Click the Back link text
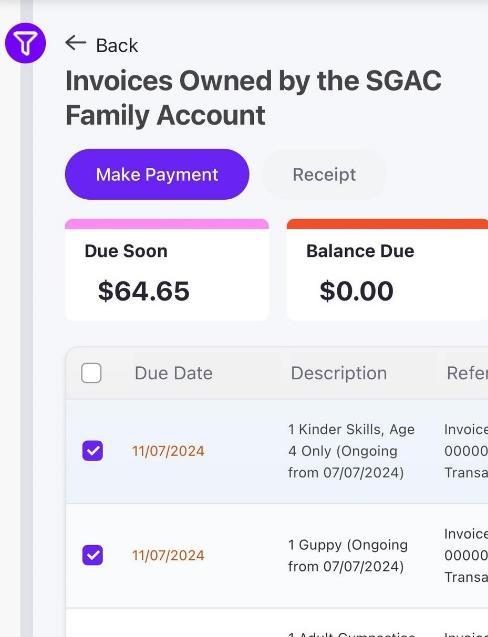The width and height of the screenshot is (488, 637). coord(117,46)
